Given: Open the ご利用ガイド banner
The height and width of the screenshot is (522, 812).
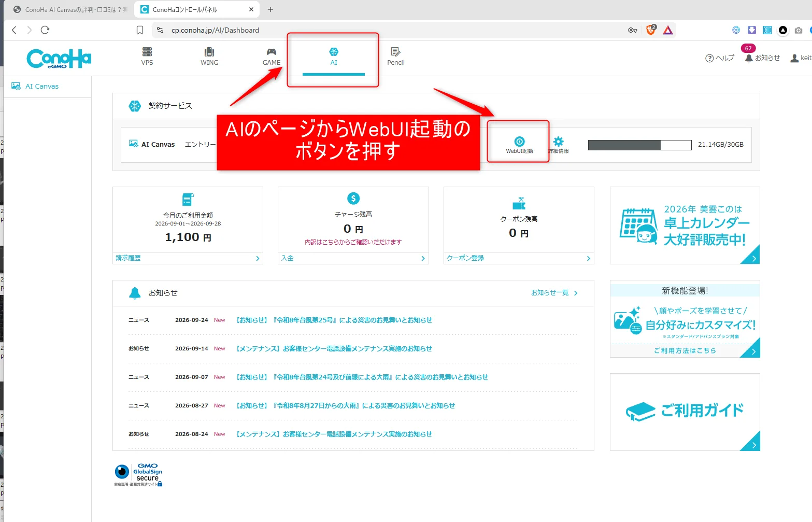Looking at the screenshot, I should point(685,412).
